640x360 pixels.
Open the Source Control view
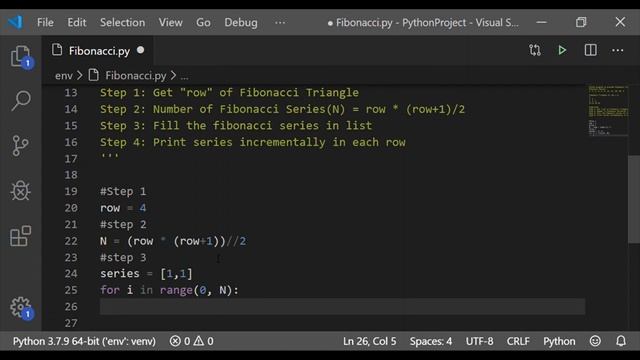pos(20,146)
